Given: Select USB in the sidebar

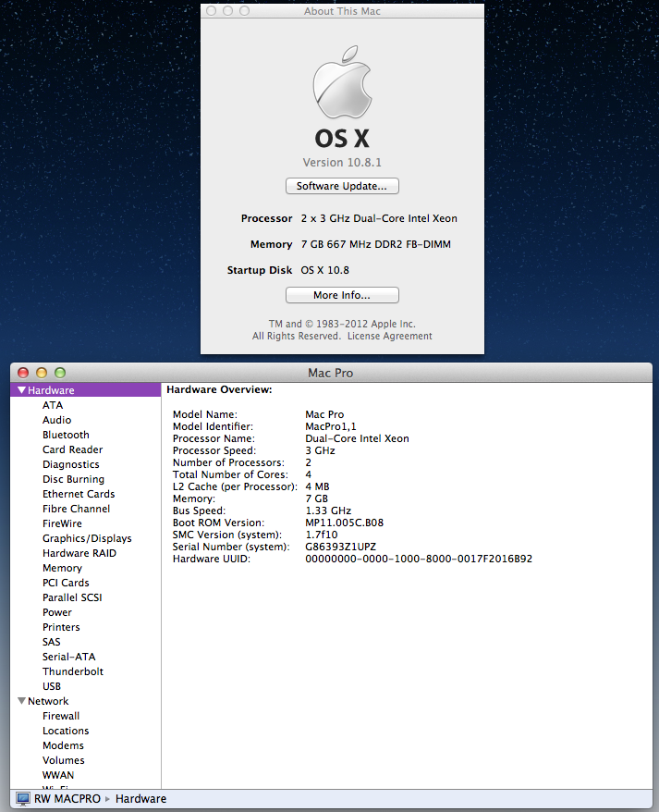Looking at the screenshot, I should [52, 686].
